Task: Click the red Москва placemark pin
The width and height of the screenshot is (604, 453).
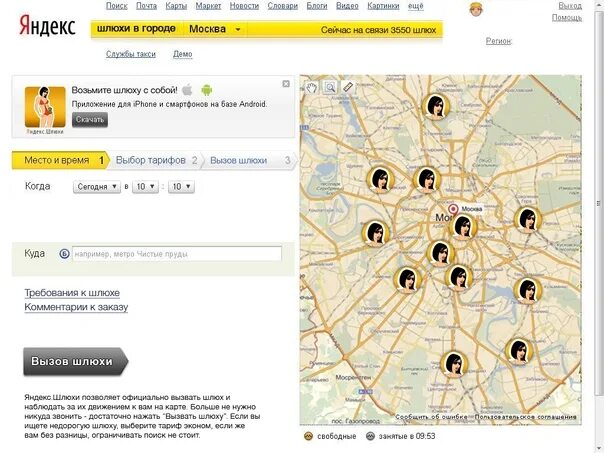Action: pos(453,210)
